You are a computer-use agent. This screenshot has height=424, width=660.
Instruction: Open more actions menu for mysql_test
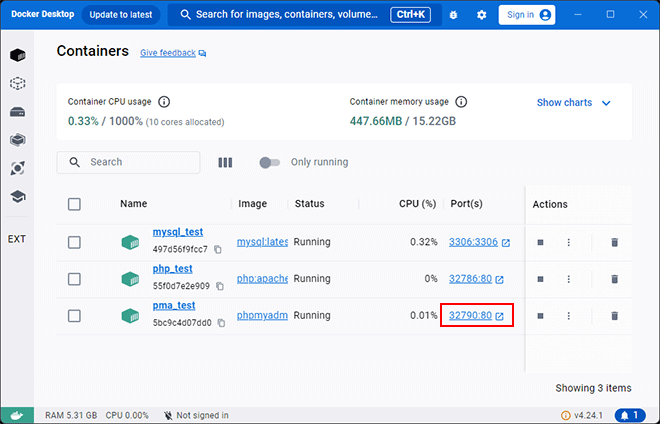point(569,243)
